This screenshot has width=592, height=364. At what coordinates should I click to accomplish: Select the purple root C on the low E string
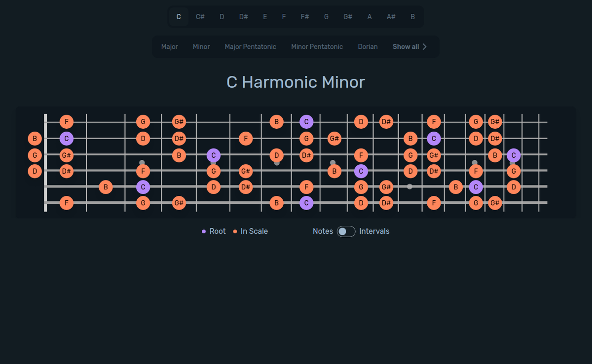point(306,203)
